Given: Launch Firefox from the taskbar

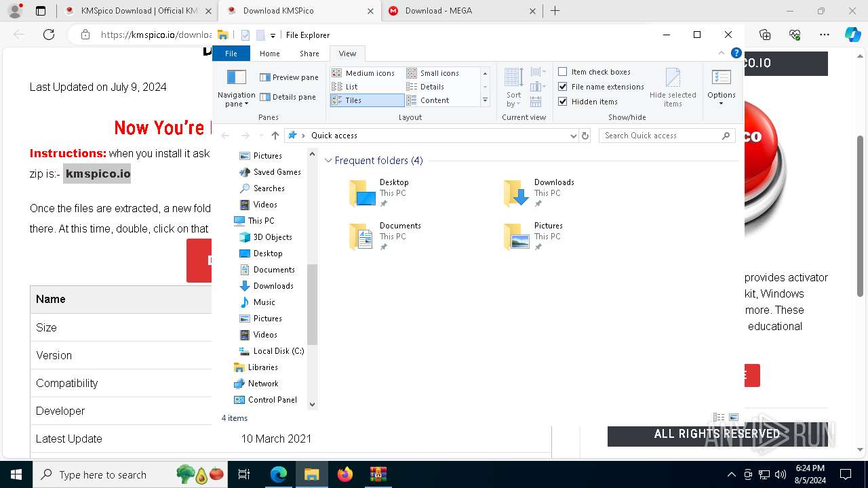Looking at the screenshot, I should [345, 474].
